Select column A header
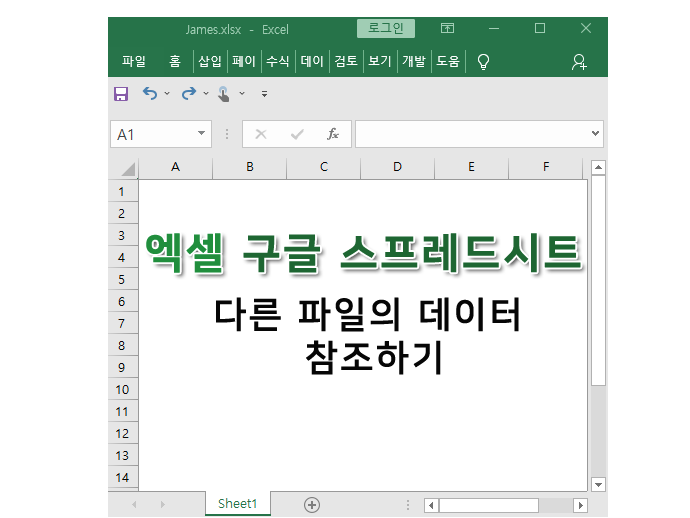 click(x=176, y=167)
